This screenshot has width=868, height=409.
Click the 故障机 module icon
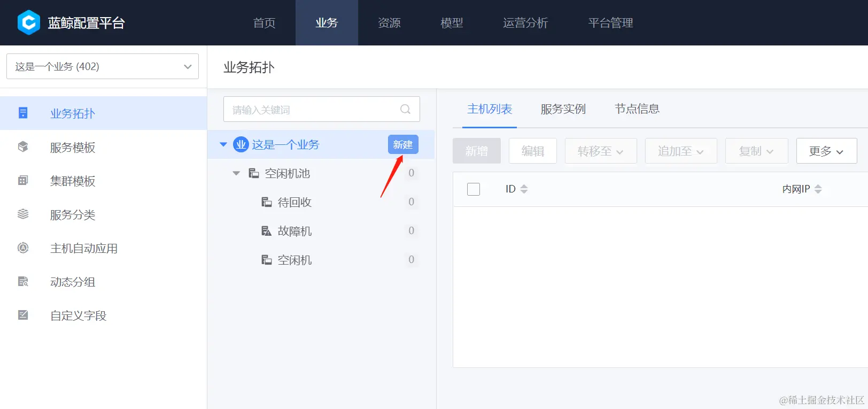click(x=266, y=230)
